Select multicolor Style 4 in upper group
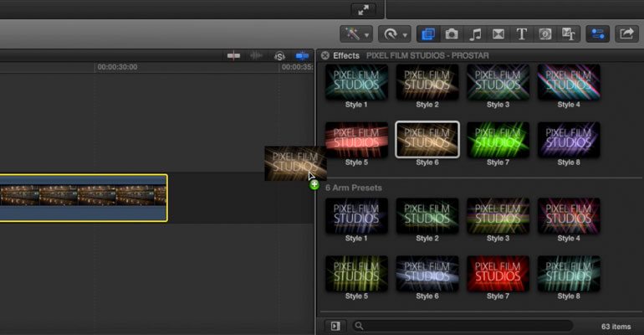 coord(569,82)
